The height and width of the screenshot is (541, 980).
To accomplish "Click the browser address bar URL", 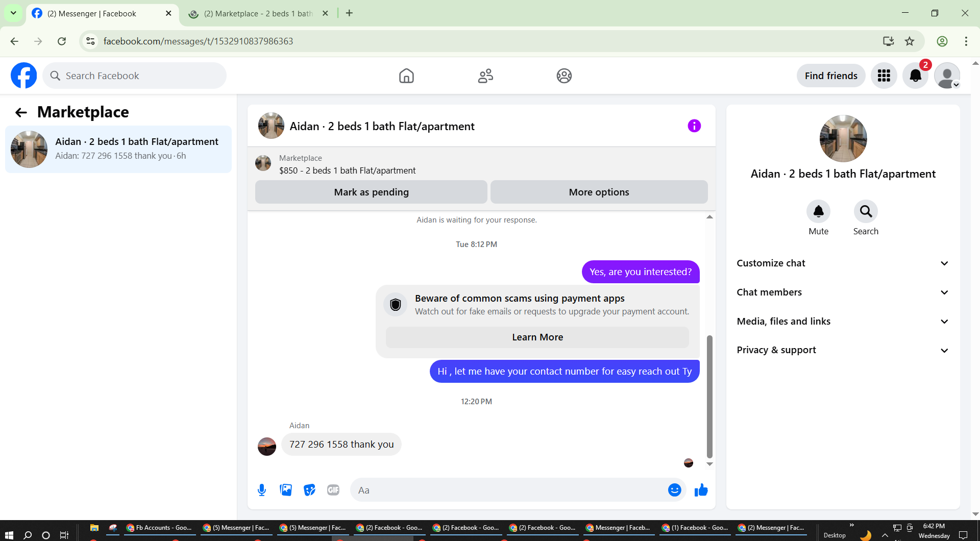I will click(198, 41).
